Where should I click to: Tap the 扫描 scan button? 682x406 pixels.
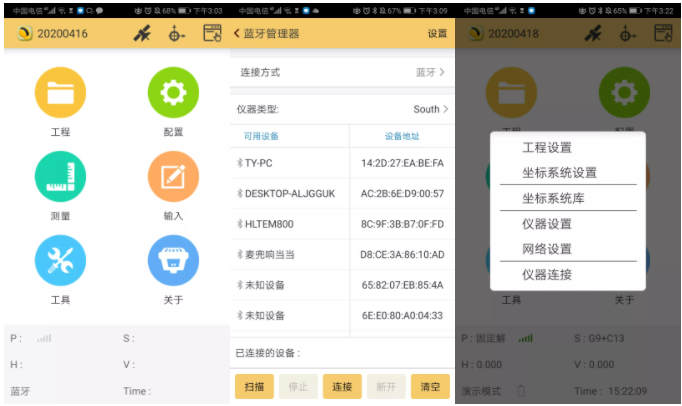click(254, 386)
